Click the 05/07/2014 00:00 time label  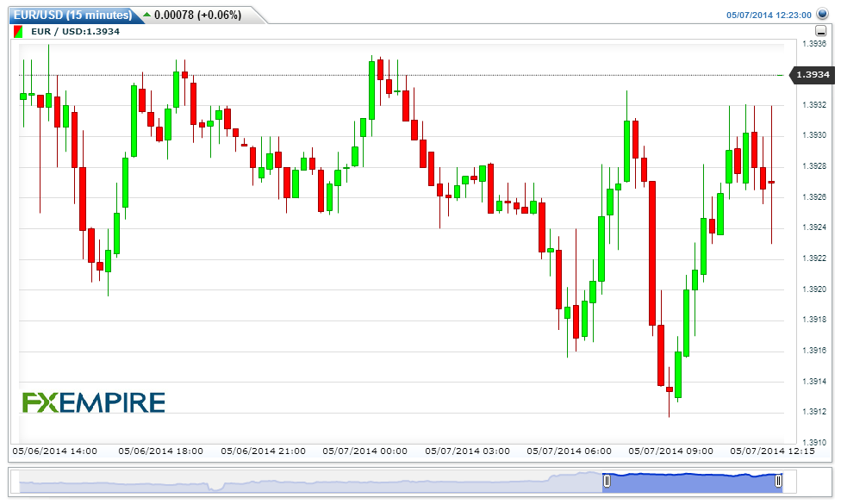[x=364, y=451]
